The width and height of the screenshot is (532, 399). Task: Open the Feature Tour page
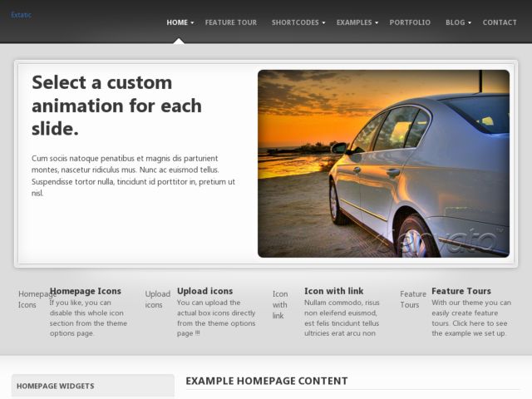[x=231, y=22]
